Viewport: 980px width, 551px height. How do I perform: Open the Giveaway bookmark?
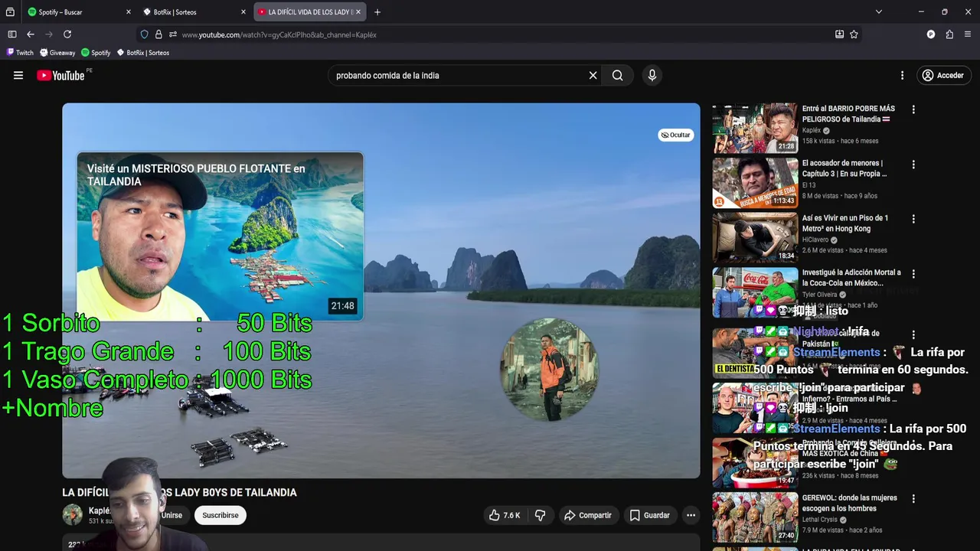pyautogui.click(x=57, y=53)
